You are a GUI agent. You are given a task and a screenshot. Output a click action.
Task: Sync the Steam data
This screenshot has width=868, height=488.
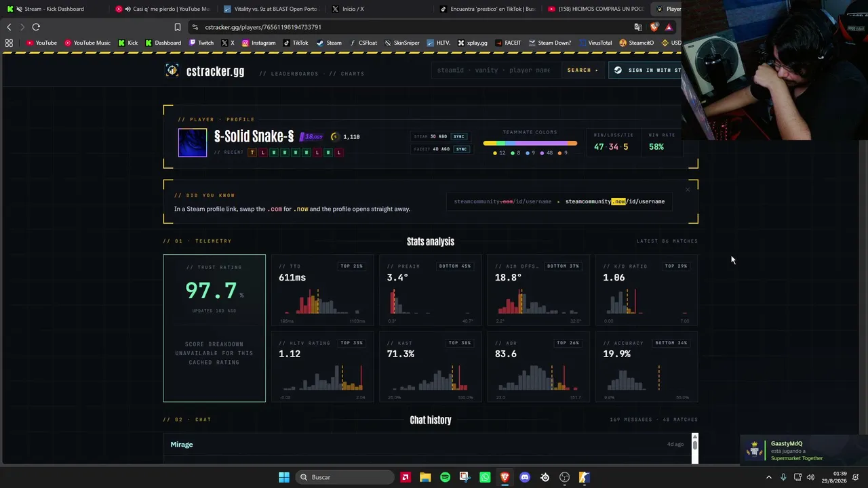tap(459, 136)
